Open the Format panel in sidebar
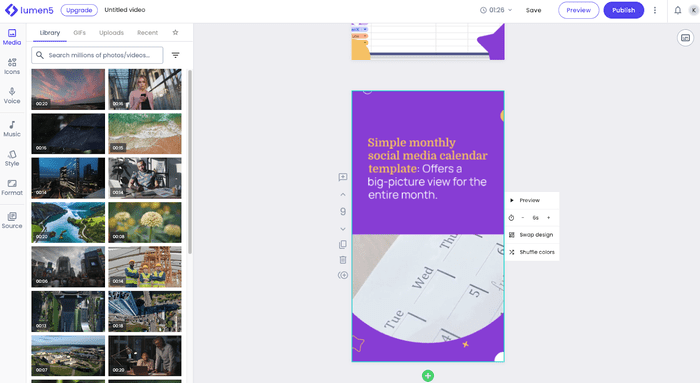The width and height of the screenshot is (700, 383). point(12,187)
